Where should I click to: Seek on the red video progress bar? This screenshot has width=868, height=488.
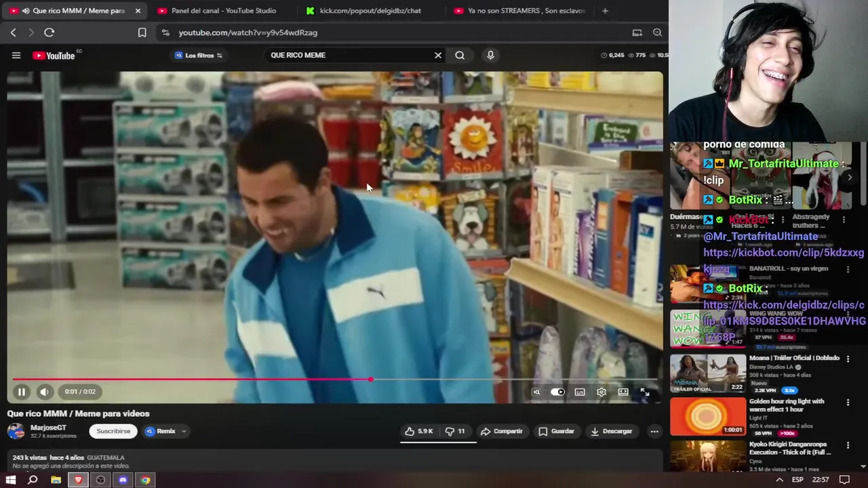pyautogui.click(x=335, y=379)
